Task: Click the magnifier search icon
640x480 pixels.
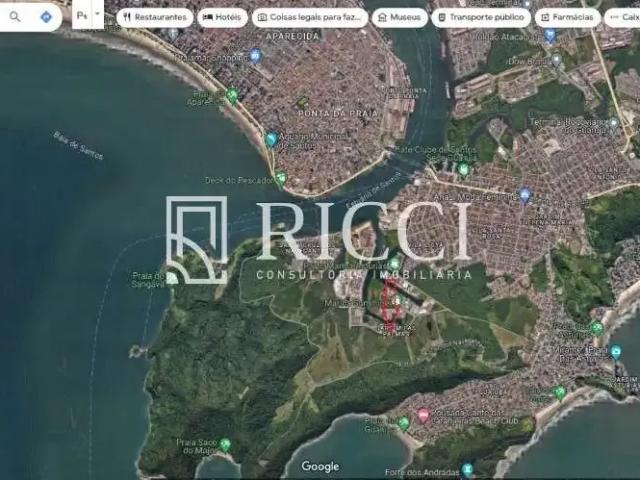Action: (x=15, y=17)
